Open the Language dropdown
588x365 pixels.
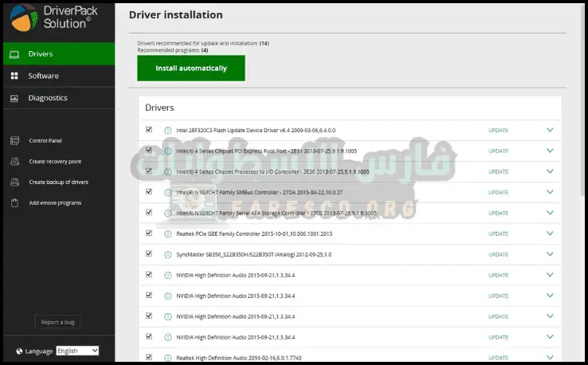[x=77, y=351]
